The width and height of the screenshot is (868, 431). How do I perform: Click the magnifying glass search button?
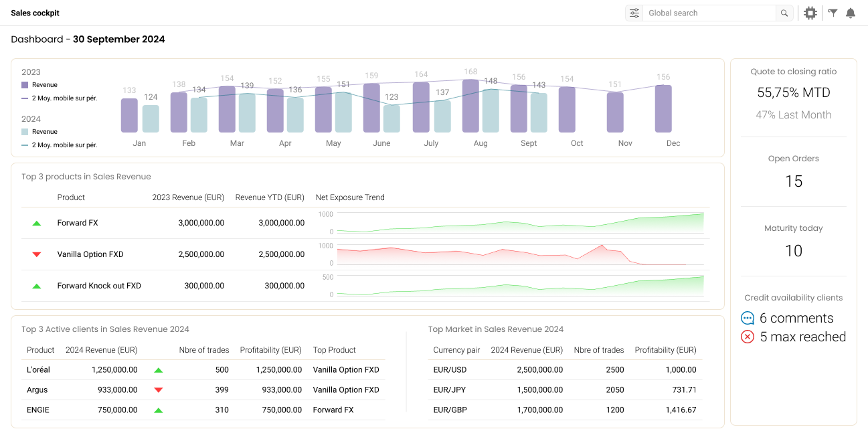[784, 13]
